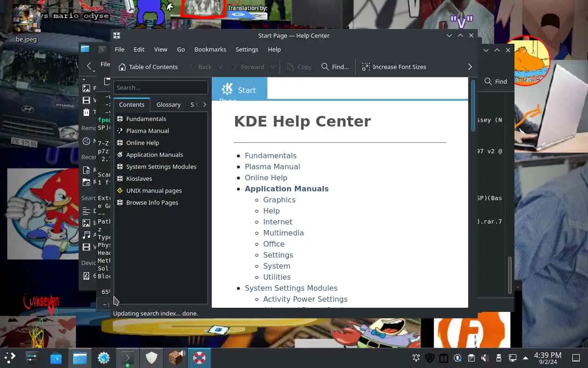
Task: Open the File menu
Action: click(x=119, y=49)
